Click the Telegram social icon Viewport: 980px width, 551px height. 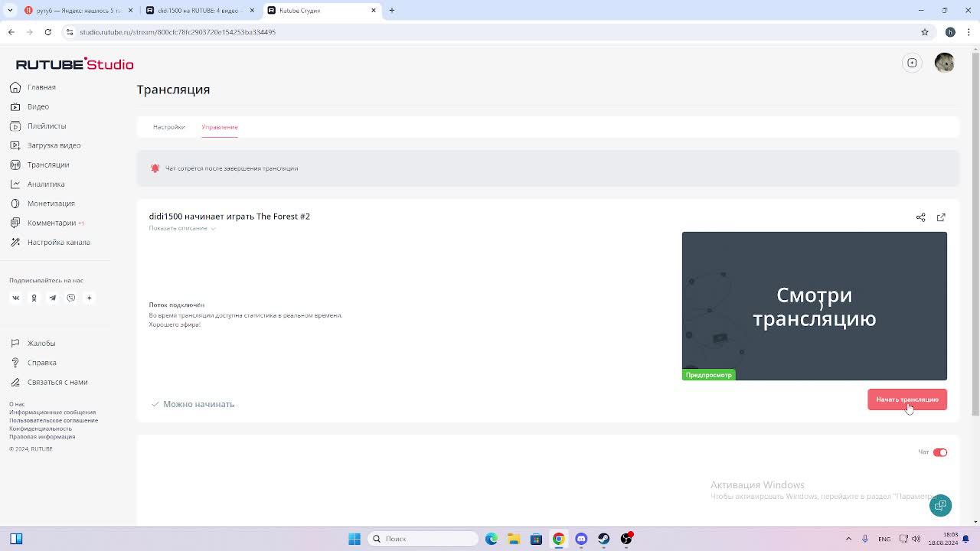[52, 298]
